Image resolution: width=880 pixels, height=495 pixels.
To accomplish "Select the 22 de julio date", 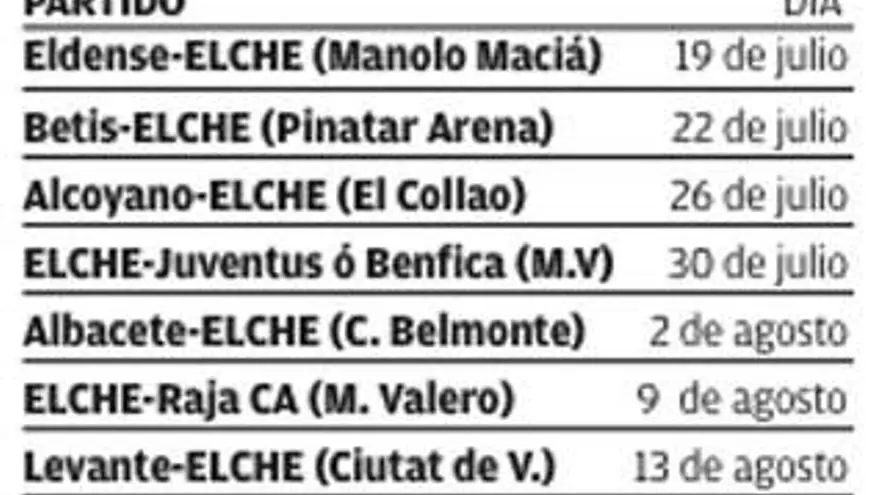I will click(759, 128).
